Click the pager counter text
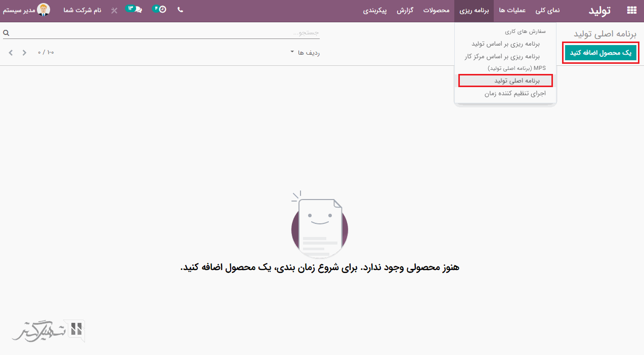 (x=46, y=53)
